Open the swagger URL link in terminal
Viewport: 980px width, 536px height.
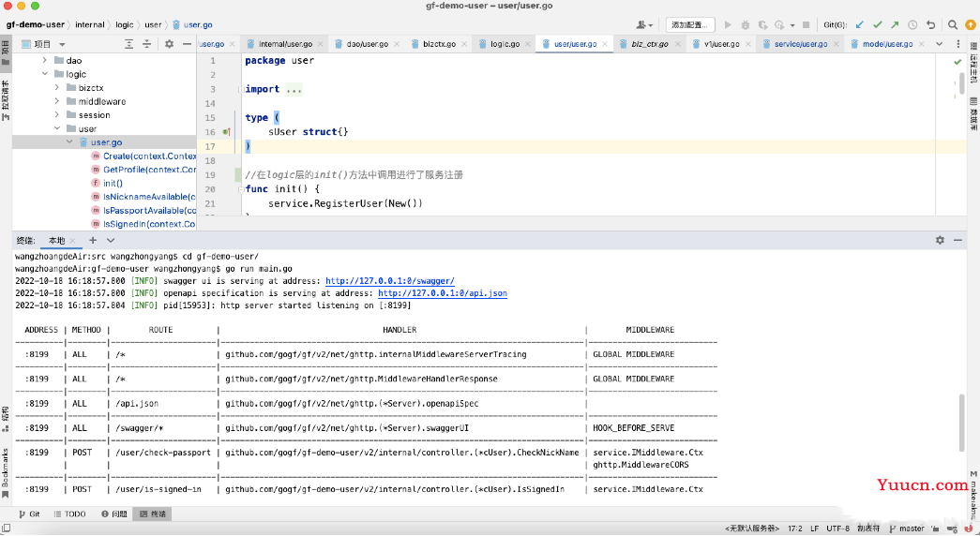pyautogui.click(x=390, y=281)
